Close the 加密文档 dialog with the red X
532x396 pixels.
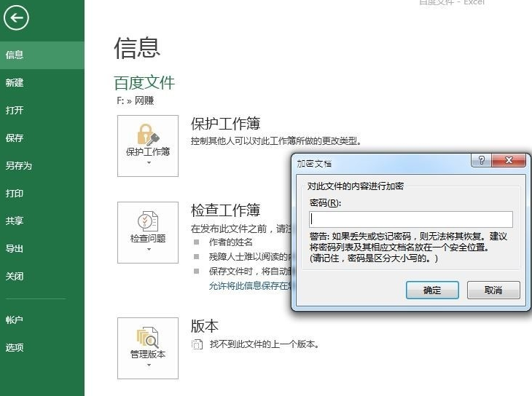coord(508,160)
